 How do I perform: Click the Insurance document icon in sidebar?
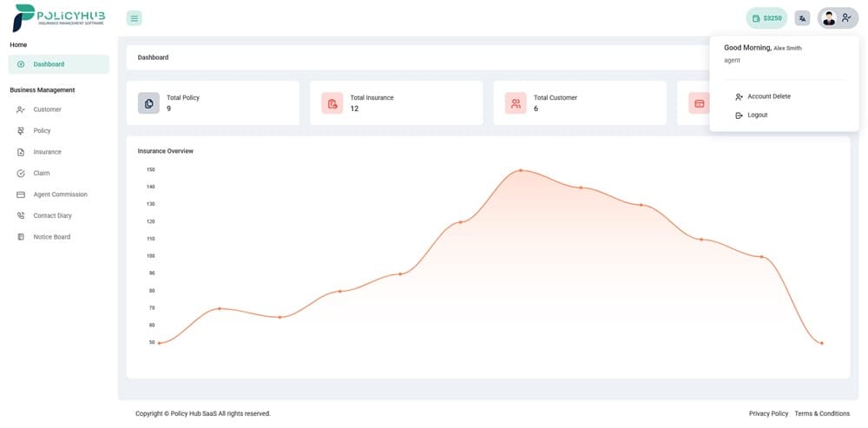tap(21, 152)
